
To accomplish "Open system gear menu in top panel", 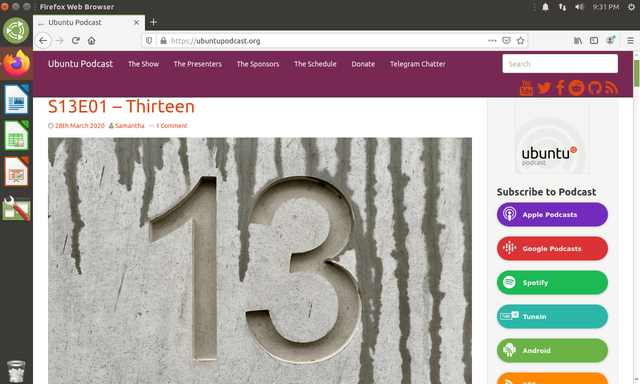I will pos(631,7).
